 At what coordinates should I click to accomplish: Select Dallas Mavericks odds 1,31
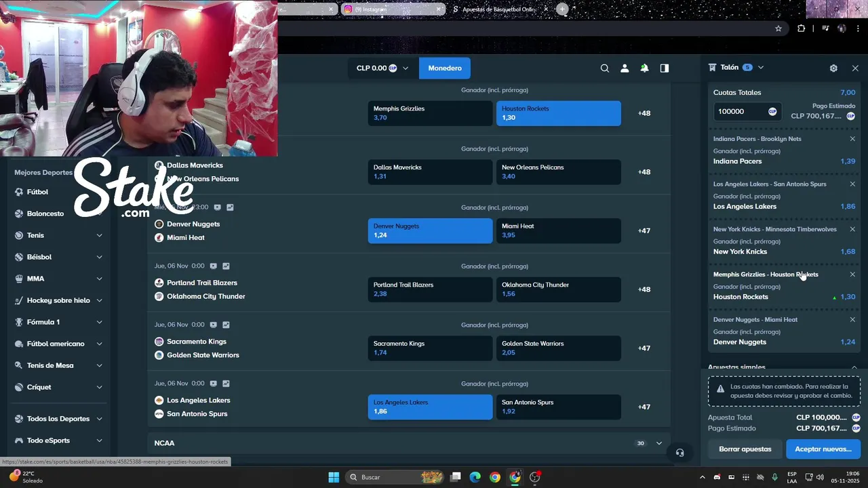(x=430, y=172)
